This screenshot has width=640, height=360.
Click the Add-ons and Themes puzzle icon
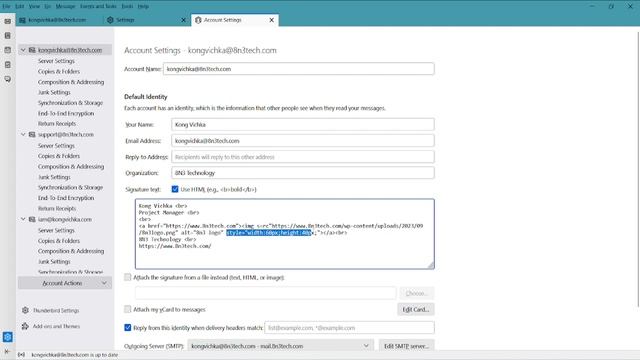click(x=25, y=326)
